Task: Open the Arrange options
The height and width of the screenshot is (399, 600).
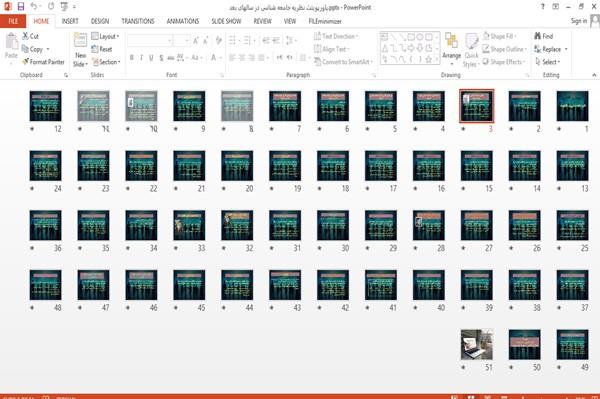Action: click(452, 49)
